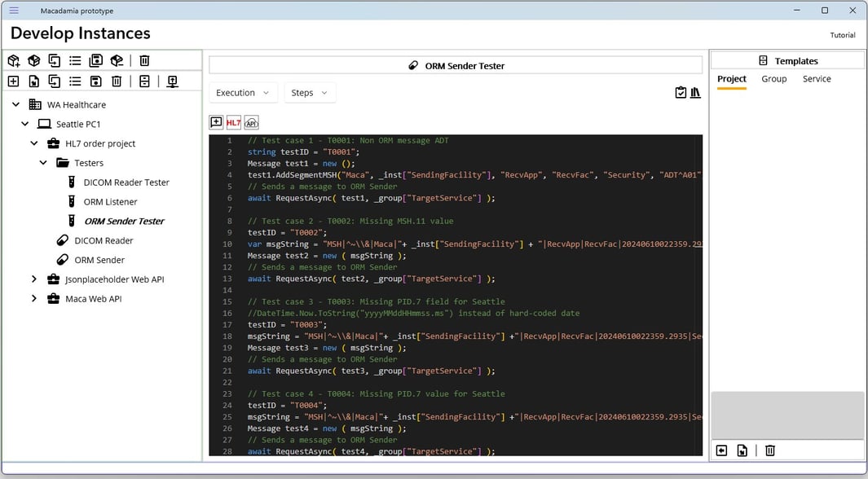The image size is (868, 479).
Task: Click the comment 'Test case 4 - T0004'
Action: (376, 393)
